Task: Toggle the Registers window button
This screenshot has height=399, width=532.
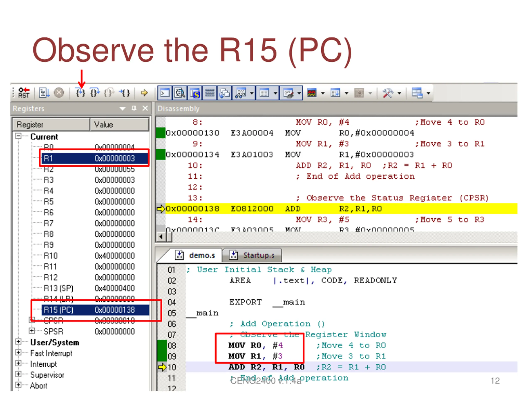Action: coord(209,93)
